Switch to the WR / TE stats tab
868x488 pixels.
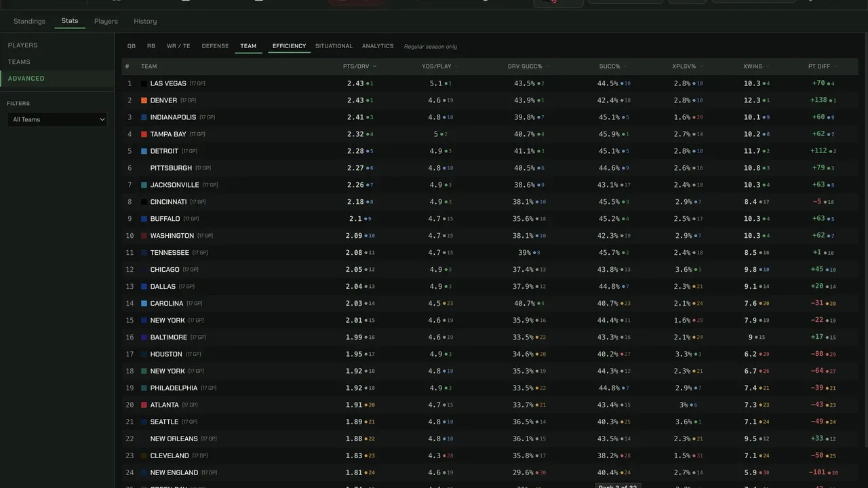178,46
